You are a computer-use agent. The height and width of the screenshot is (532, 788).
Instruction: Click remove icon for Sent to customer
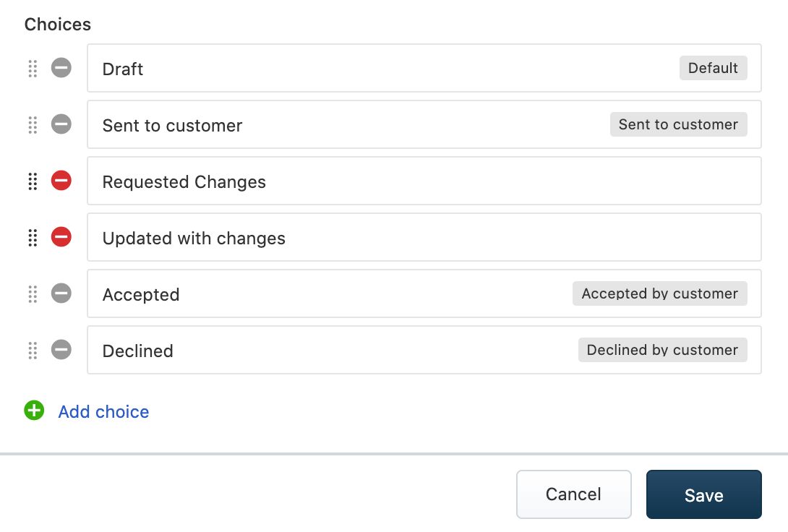click(x=61, y=124)
